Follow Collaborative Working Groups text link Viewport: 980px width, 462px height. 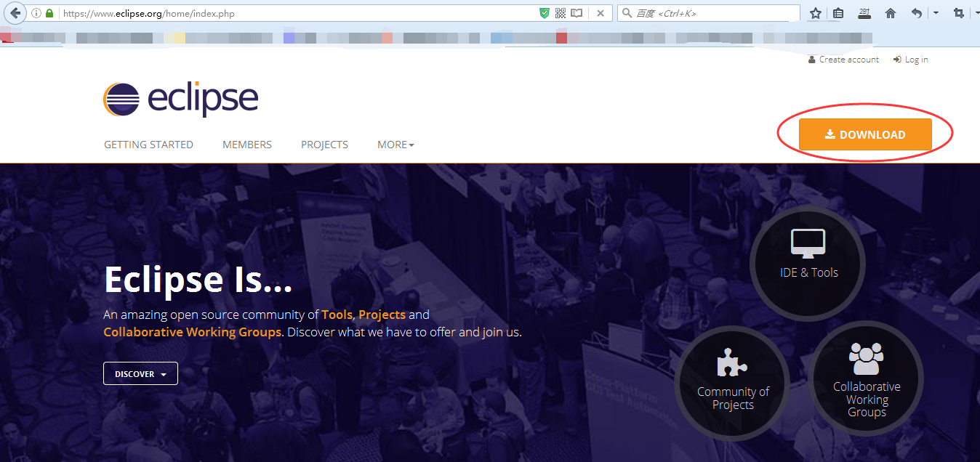[192, 332]
